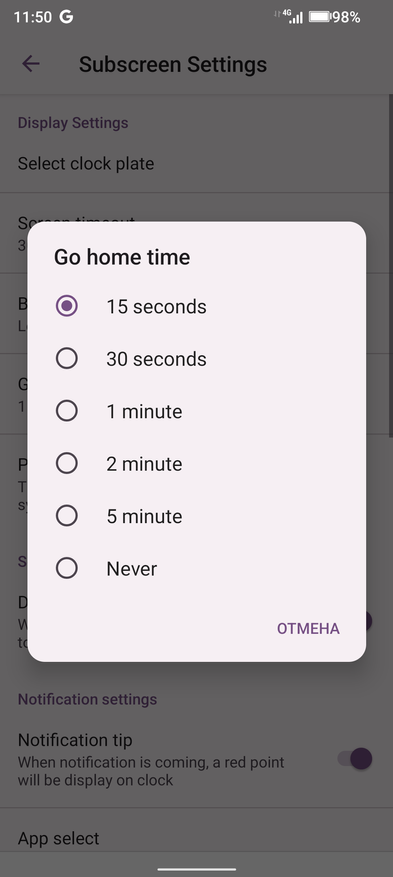Click the Notification tip description text
The image size is (393, 877).
click(x=151, y=771)
